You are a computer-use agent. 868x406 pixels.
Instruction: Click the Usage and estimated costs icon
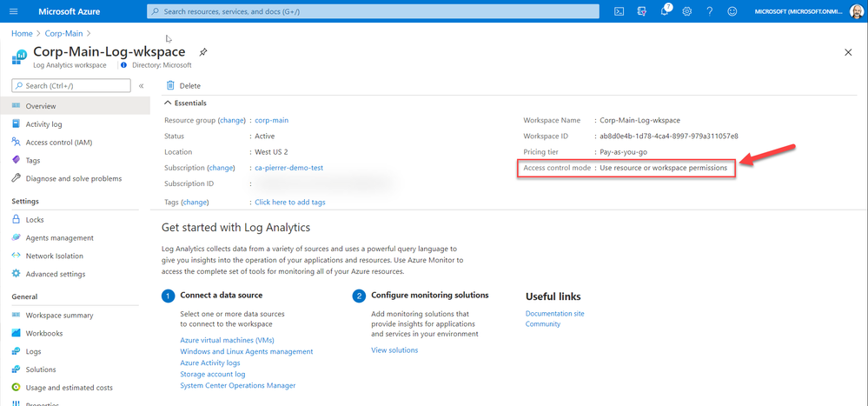(x=16, y=388)
